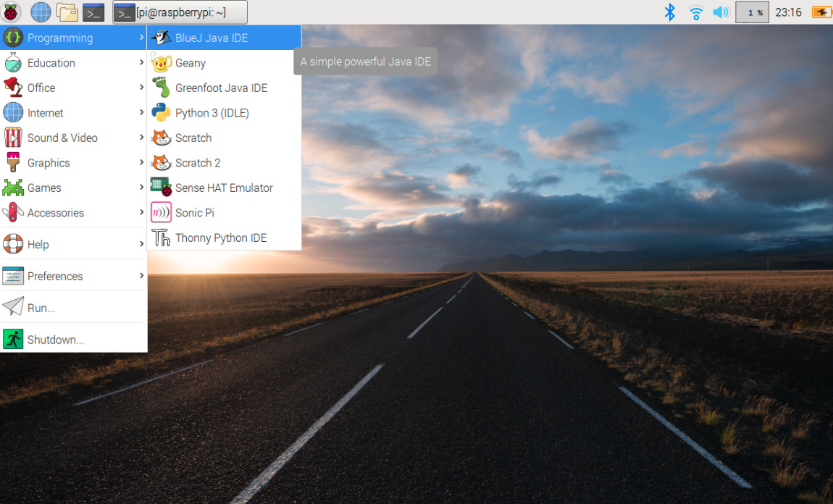Launch Python 3 (IDLE)
Screen dimensions: 833x504
225,112
